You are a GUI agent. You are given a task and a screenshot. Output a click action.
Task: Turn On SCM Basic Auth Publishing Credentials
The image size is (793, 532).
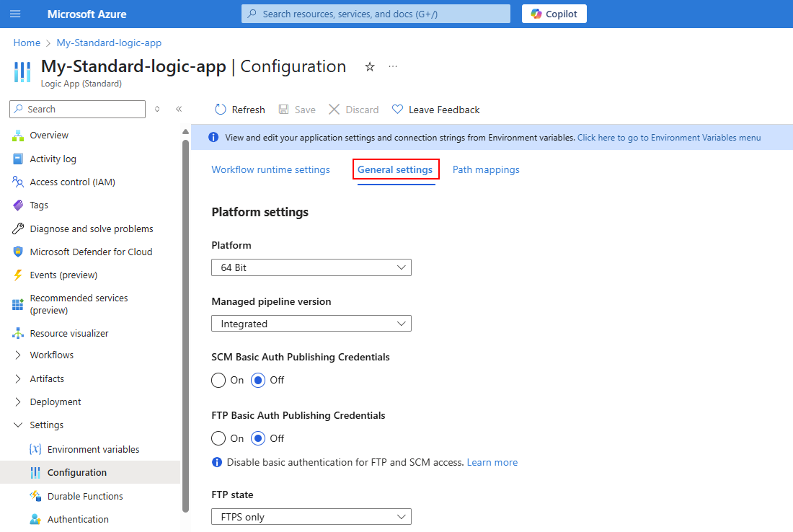218,380
